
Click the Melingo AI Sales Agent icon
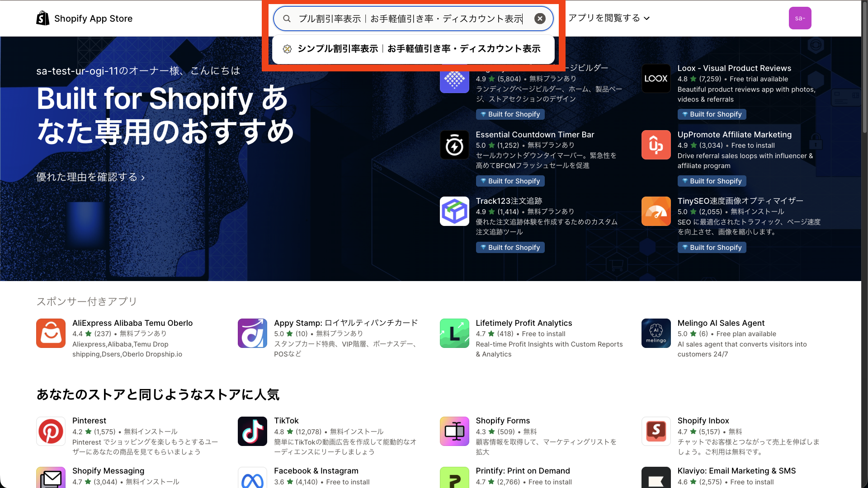[656, 333]
